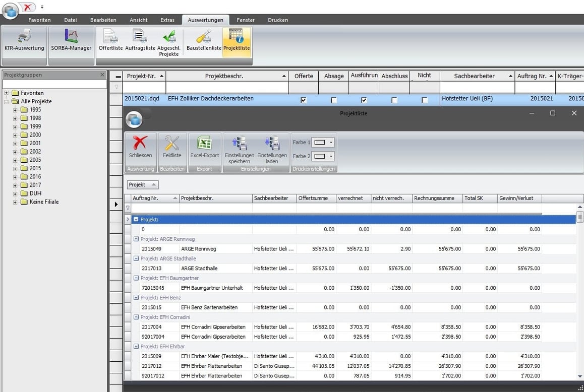
Task: Open the Feldliste tools icon
Action: [x=171, y=143]
